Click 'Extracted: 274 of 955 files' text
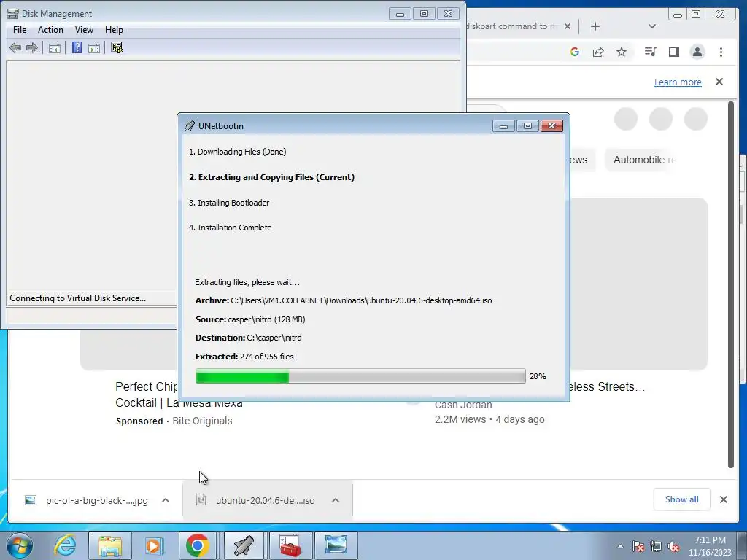The image size is (747, 560). point(244,357)
